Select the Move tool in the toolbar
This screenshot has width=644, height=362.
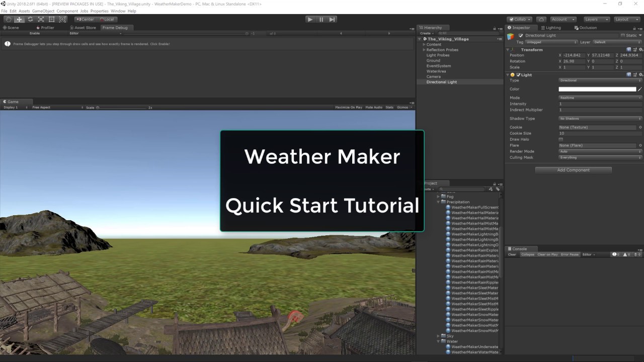pyautogui.click(x=19, y=19)
